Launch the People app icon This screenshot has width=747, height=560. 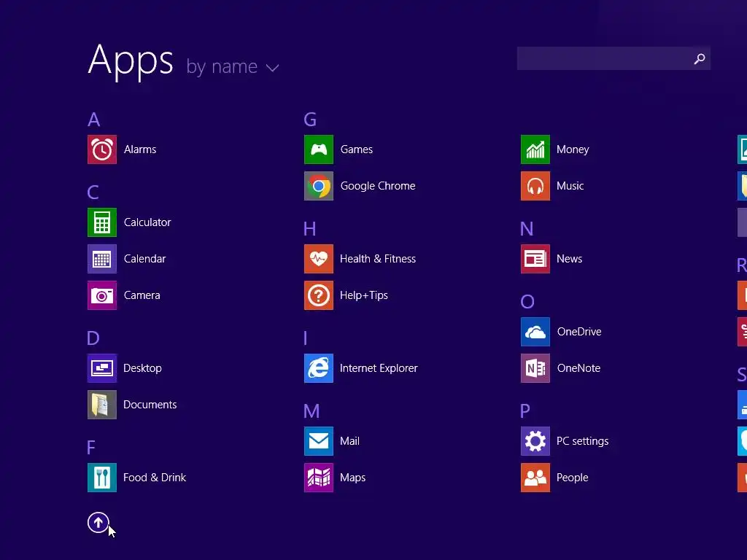coord(535,478)
